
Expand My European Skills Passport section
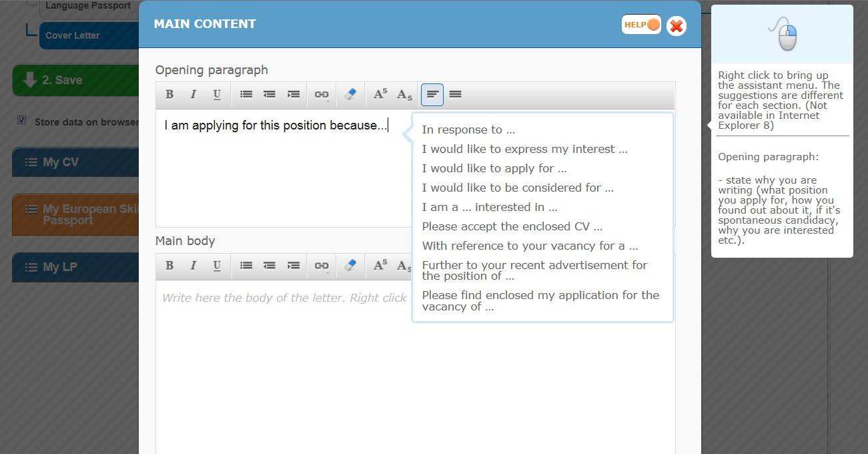coord(75,215)
